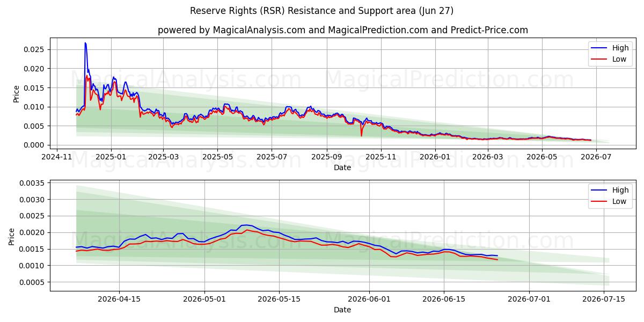Click the '2025-03' x-axis tick label
This screenshot has height=322, width=644.
[163, 157]
